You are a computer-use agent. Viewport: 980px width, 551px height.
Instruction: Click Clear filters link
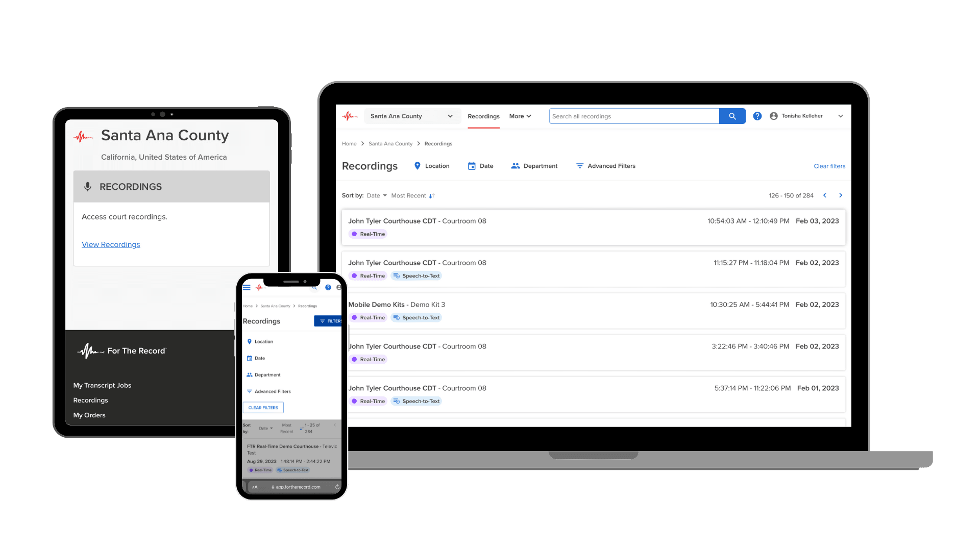828,165
